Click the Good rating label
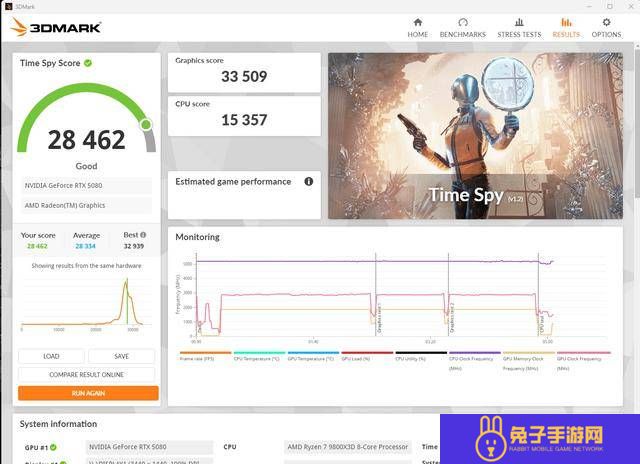Viewport: 640px width, 464px height. [87, 166]
